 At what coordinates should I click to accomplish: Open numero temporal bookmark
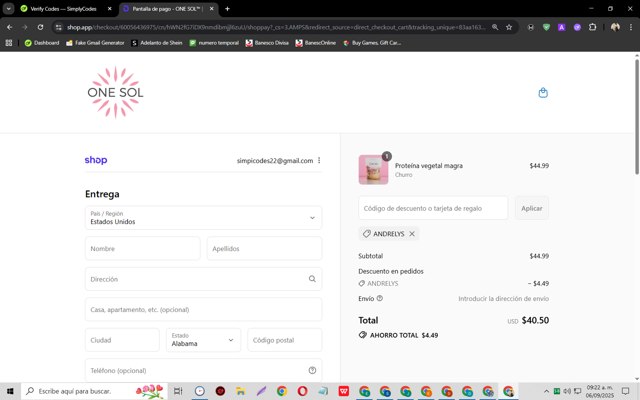coord(214,43)
